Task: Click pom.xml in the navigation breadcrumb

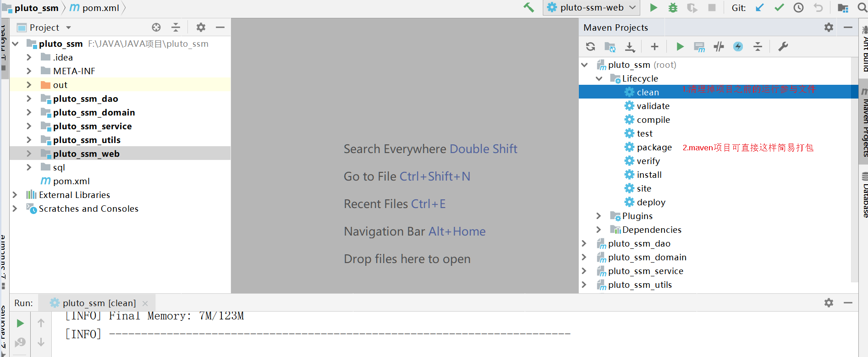Action: (x=101, y=8)
